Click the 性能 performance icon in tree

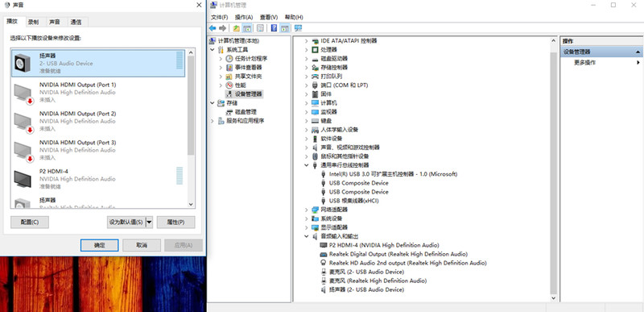[229, 85]
